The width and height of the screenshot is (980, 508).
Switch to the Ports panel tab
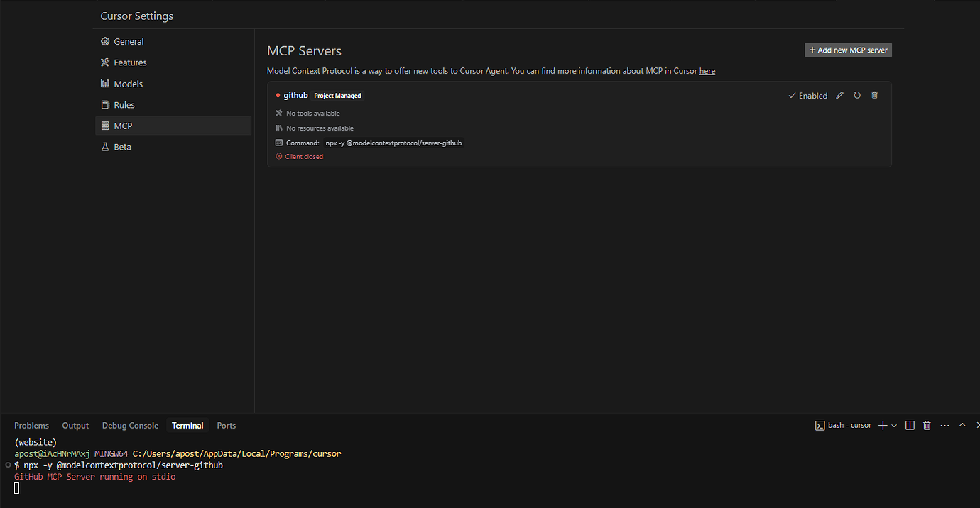tap(227, 426)
